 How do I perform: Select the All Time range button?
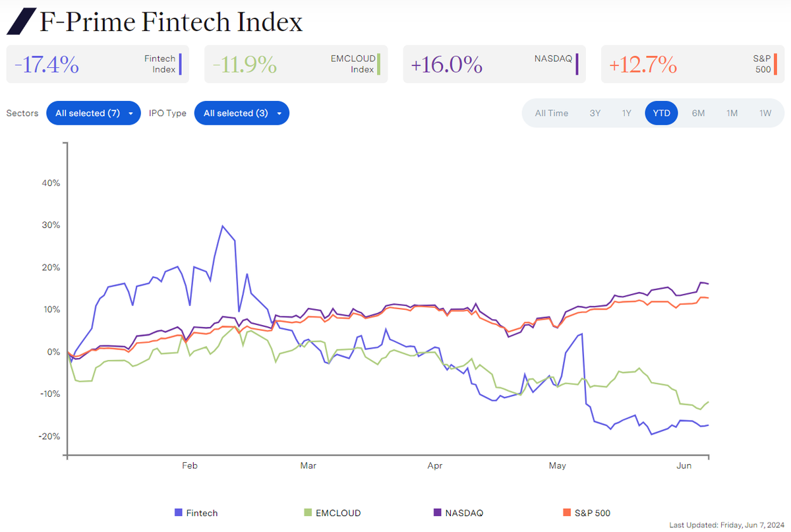(551, 113)
